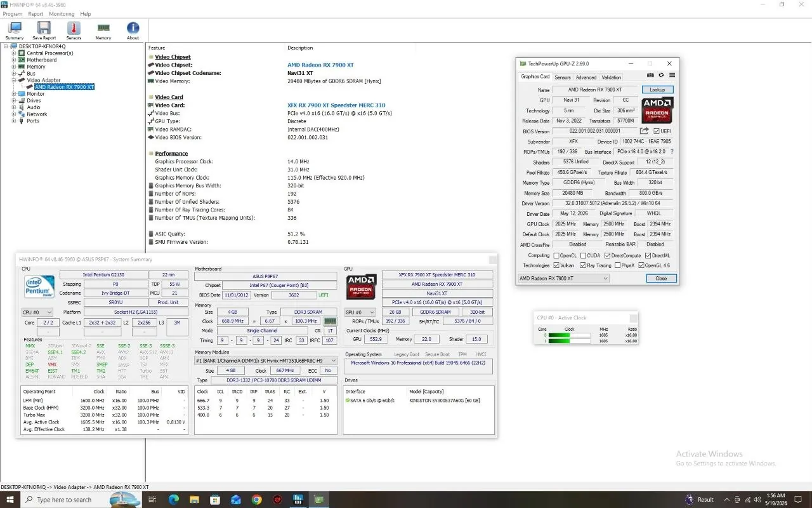Open the CPU #0 dropdown
812x508 pixels.
pyautogui.click(x=38, y=312)
